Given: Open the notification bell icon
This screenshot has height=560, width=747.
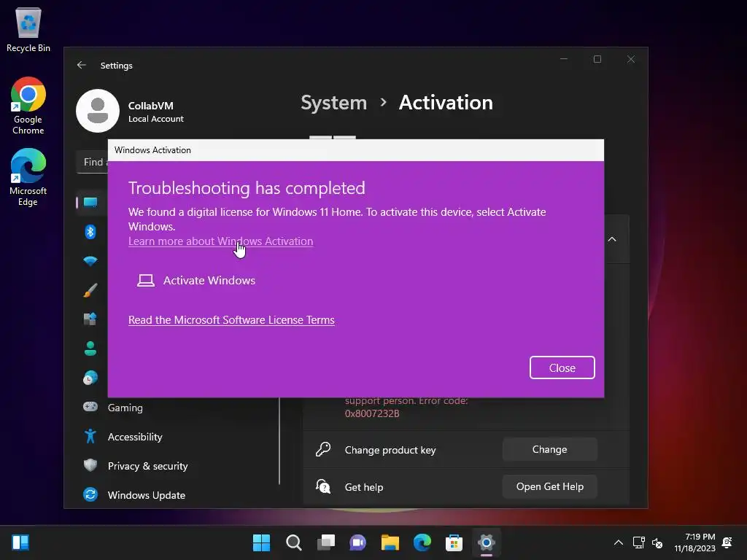Looking at the screenshot, I should (x=727, y=542).
